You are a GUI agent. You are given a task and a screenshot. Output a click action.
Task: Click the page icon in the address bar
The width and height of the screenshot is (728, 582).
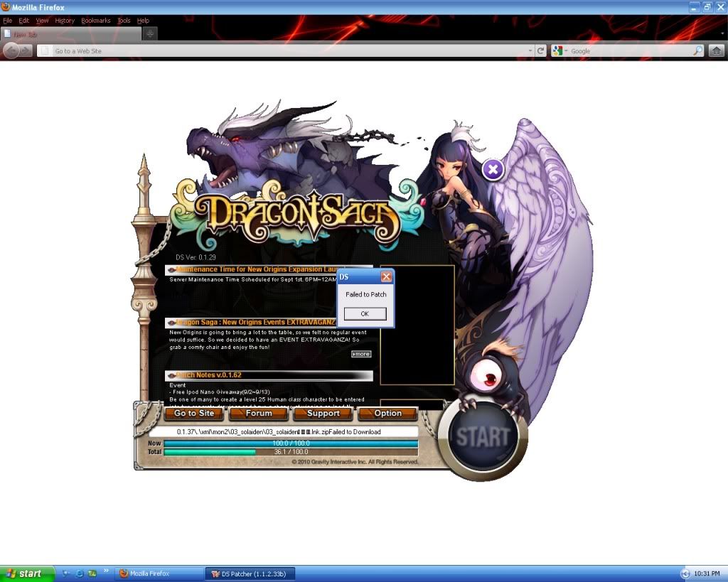(x=45, y=50)
